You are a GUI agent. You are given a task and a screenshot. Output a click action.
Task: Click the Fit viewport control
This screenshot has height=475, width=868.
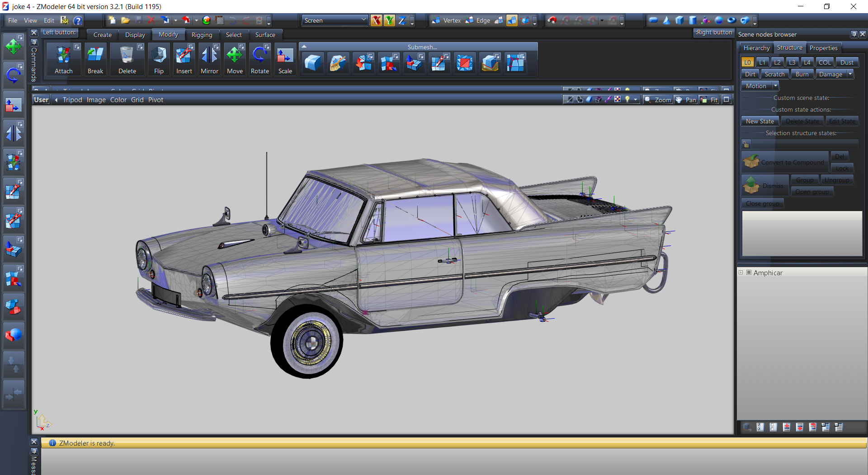click(x=710, y=100)
